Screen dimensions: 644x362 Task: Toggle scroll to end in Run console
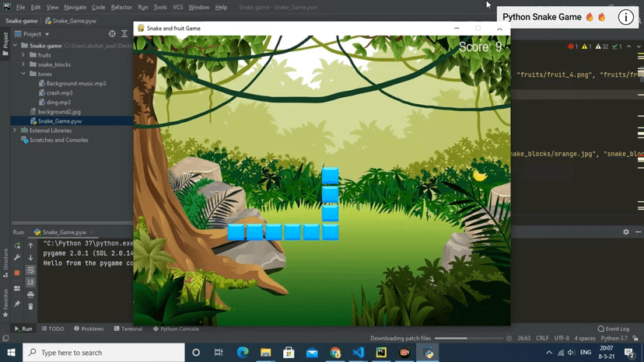click(30, 283)
